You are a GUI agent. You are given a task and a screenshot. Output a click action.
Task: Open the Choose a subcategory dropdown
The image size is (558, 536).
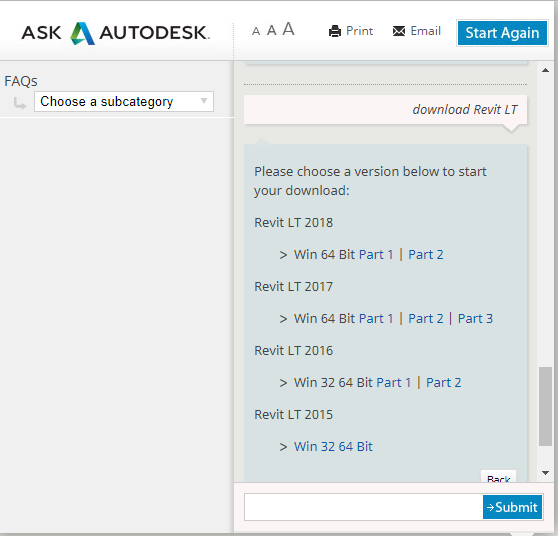[x=124, y=101]
